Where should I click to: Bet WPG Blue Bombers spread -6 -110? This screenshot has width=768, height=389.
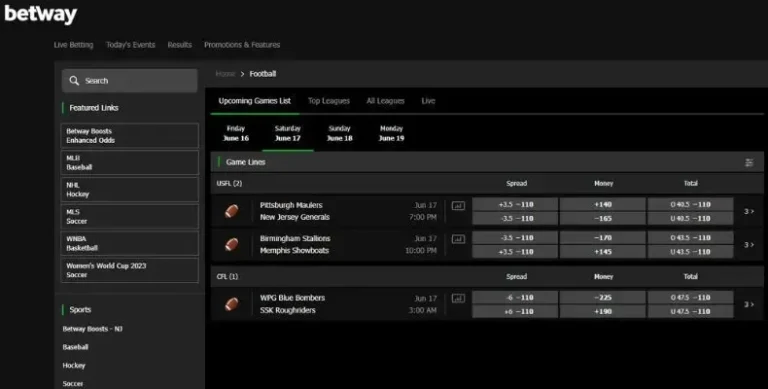pos(515,297)
